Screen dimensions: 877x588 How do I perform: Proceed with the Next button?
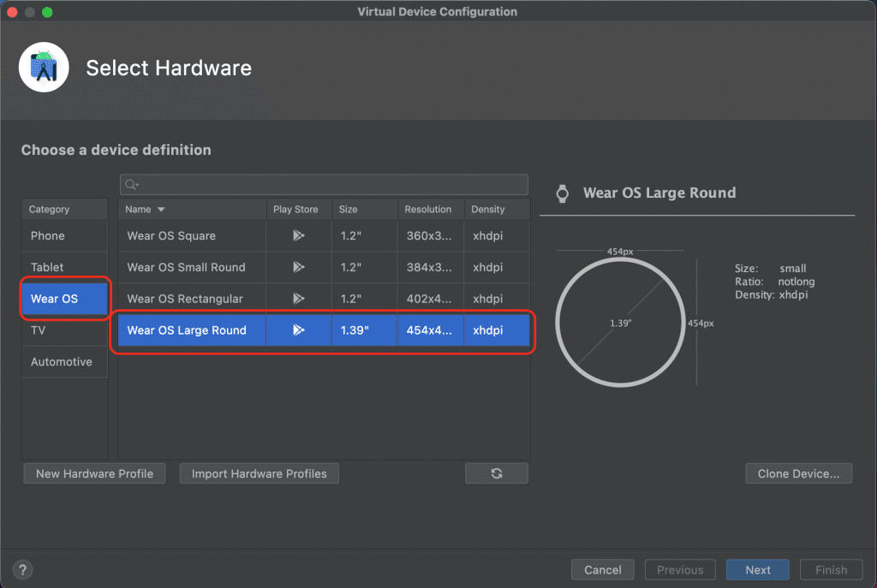point(758,569)
